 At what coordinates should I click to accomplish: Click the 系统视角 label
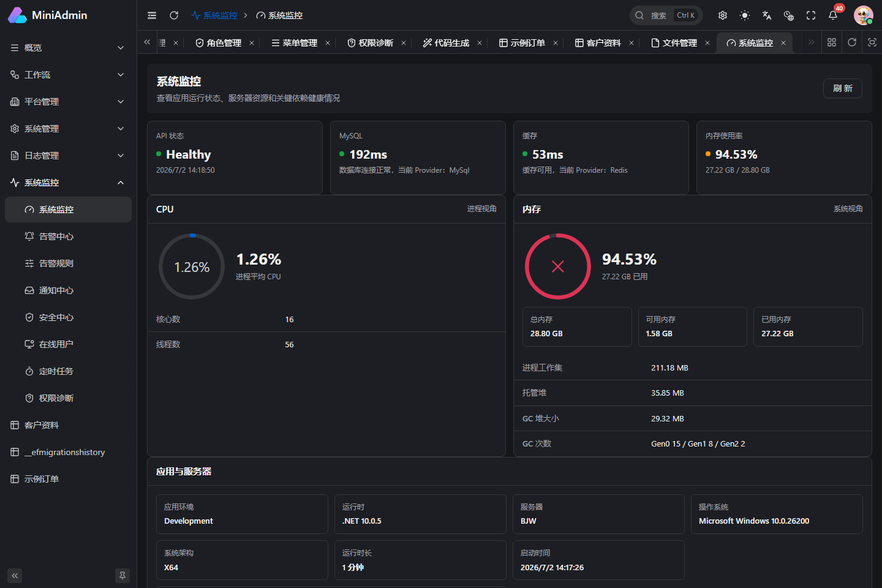tap(848, 209)
